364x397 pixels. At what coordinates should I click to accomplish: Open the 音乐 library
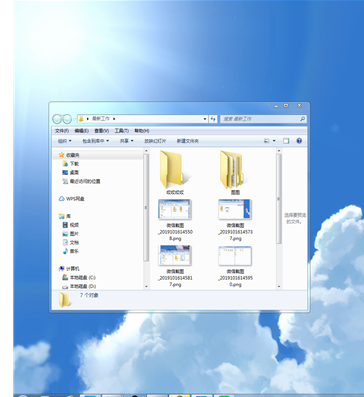tap(71, 251)
